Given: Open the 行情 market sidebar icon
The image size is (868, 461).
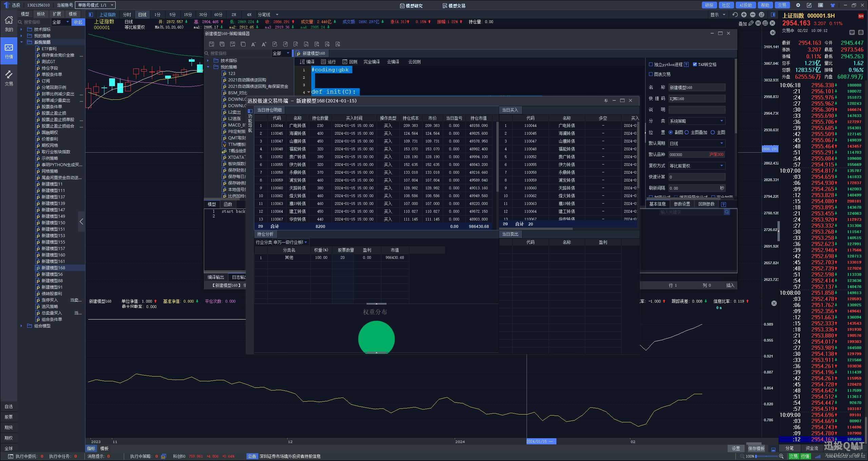Looking at the screenshot, I should 9,51.
